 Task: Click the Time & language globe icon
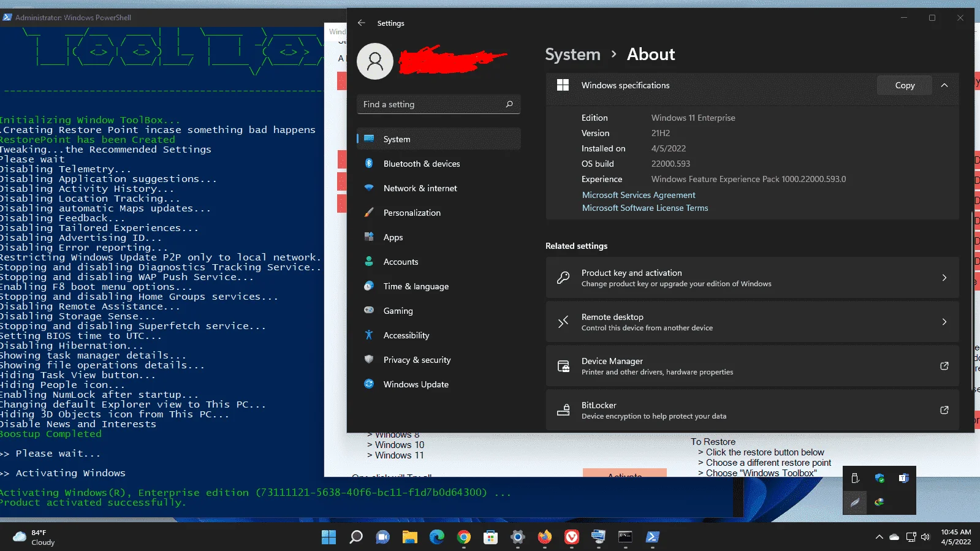click(x=369, y=286)
